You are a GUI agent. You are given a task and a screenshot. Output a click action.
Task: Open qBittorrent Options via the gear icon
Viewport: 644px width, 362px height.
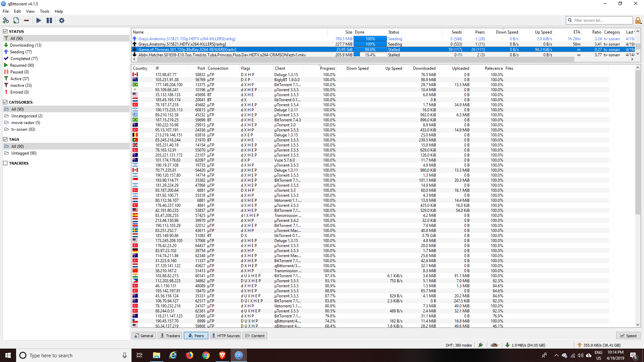tap(61, 20)
